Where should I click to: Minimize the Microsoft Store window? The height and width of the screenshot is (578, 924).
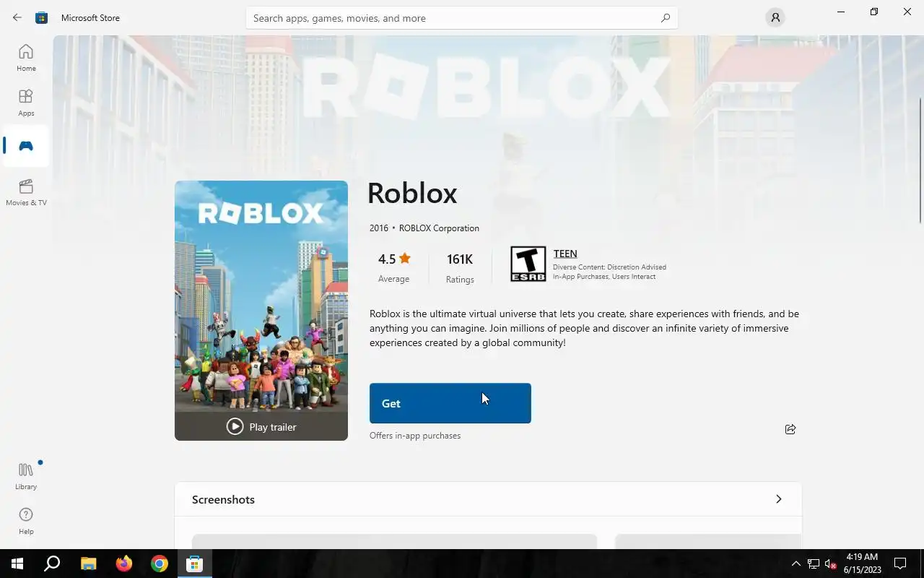[x=841, y=12]
